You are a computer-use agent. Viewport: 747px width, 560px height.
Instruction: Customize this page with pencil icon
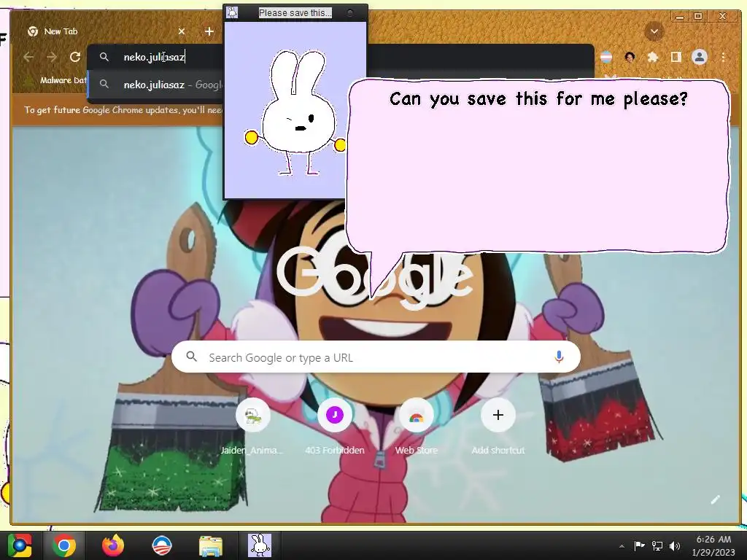pos(715,500)
